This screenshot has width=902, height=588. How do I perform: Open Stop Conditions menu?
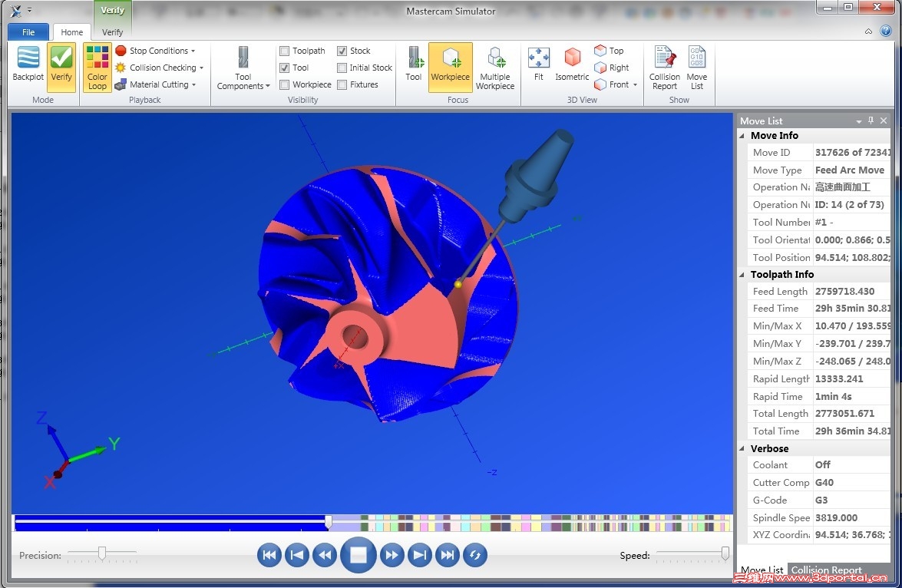tap(155, 51)
